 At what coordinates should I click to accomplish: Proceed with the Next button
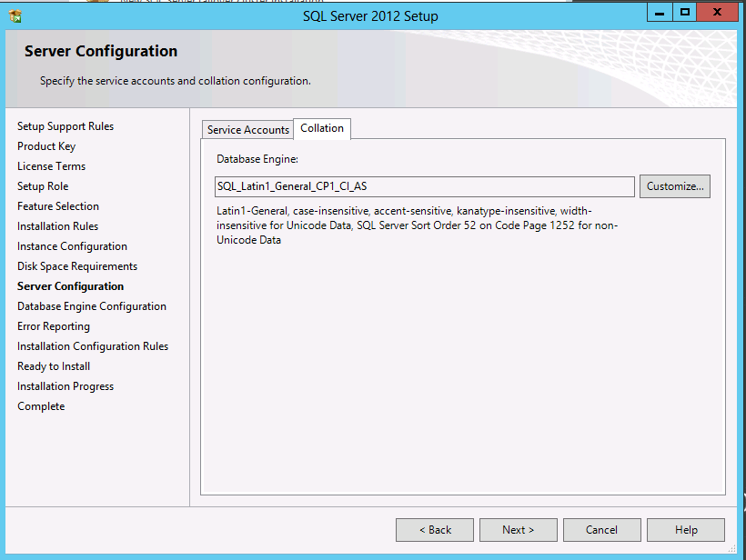pyautogui.click(x=519, y=530)
